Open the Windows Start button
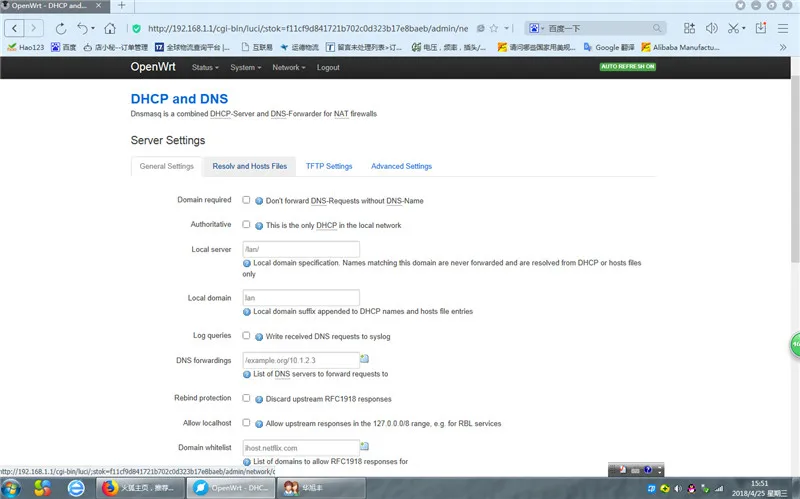800x499 pixels. tap(11, 488)
